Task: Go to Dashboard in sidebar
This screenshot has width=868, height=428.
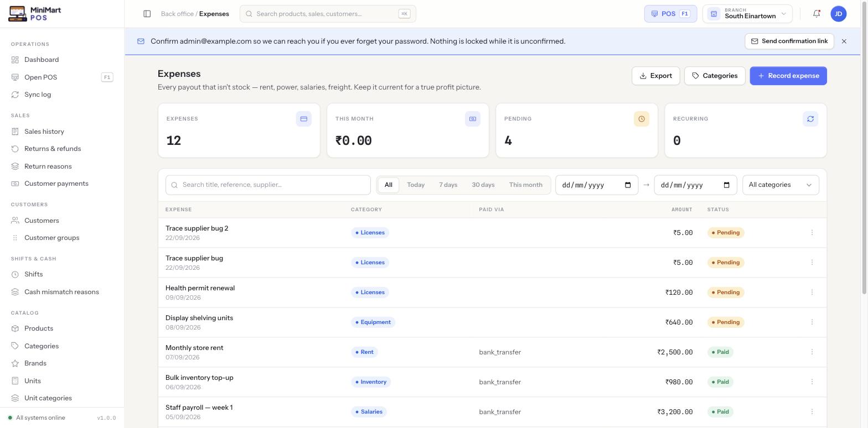Action: (x=62, y=60)
